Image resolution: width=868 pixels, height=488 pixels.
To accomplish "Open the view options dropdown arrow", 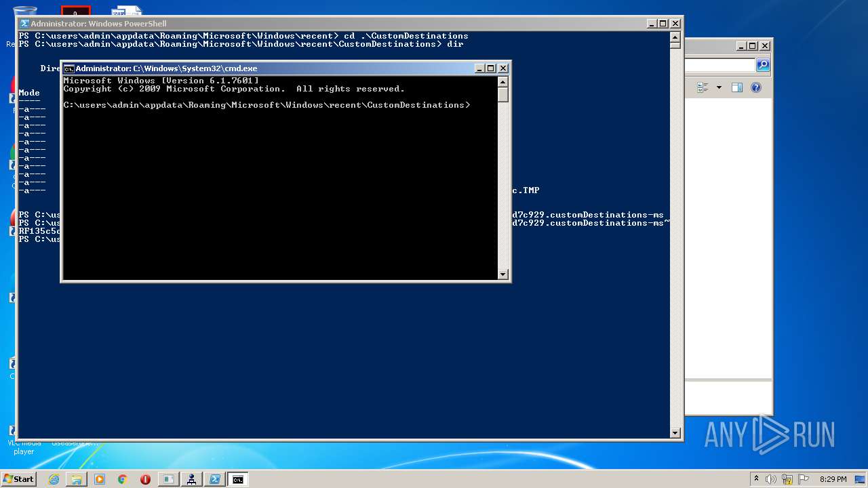I will (x=719, y=87).
